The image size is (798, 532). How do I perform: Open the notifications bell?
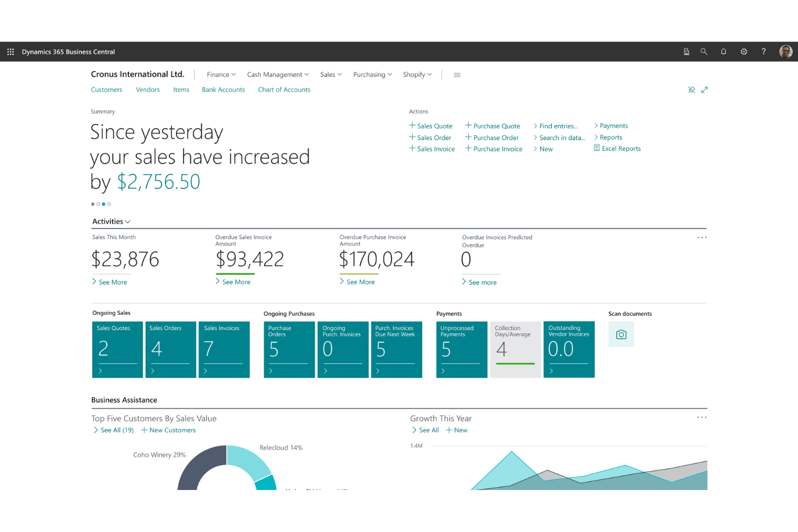click(724, 51)
